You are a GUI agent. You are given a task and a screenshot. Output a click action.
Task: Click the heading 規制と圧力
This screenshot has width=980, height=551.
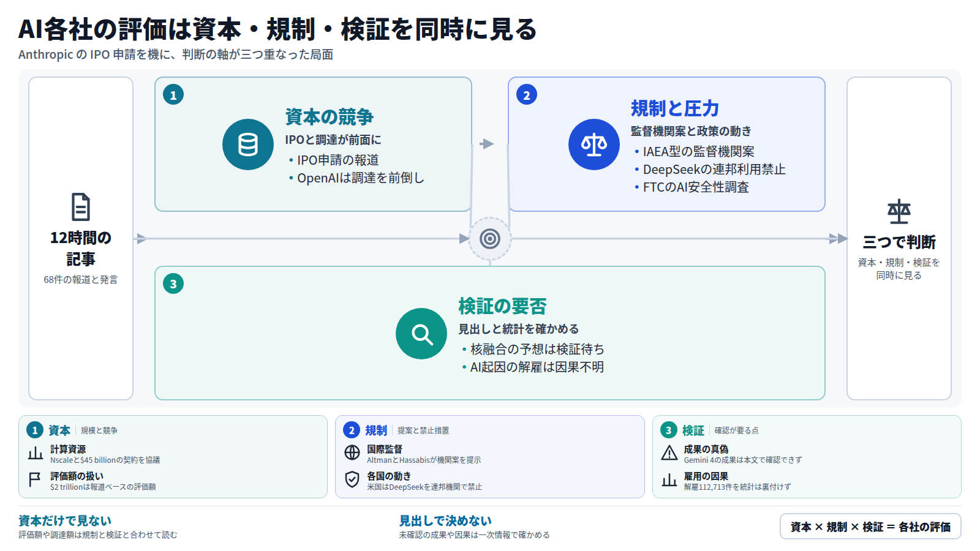675,108
